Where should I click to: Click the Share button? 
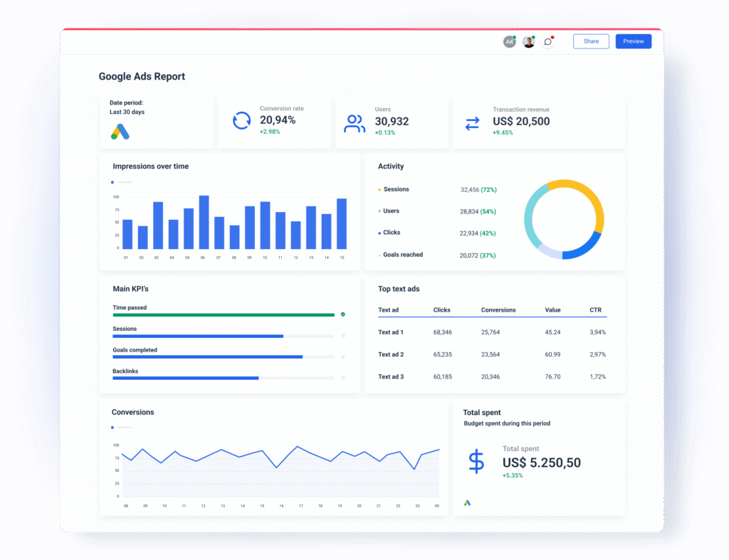click(591, 41)
